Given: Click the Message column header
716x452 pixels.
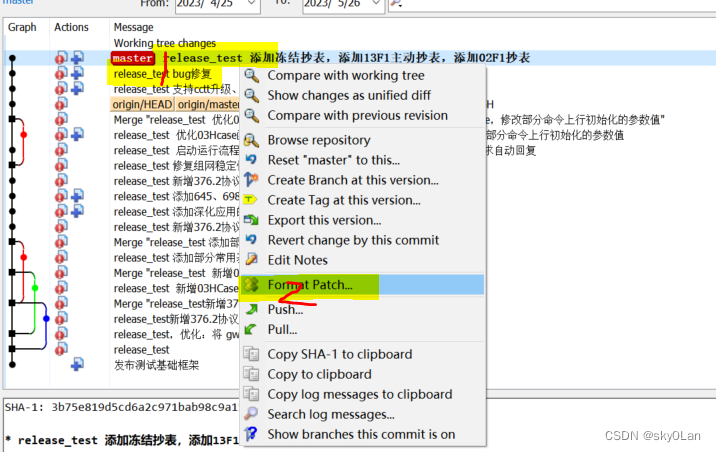Looking at the screenshot, I should point(133,27).
